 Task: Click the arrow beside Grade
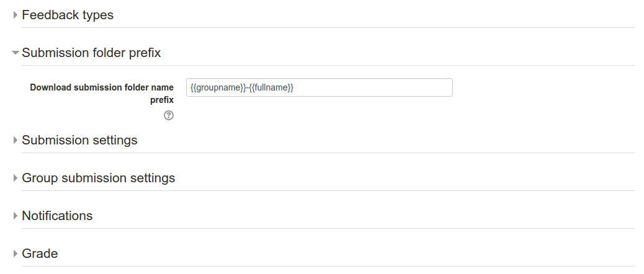(16, 254)
